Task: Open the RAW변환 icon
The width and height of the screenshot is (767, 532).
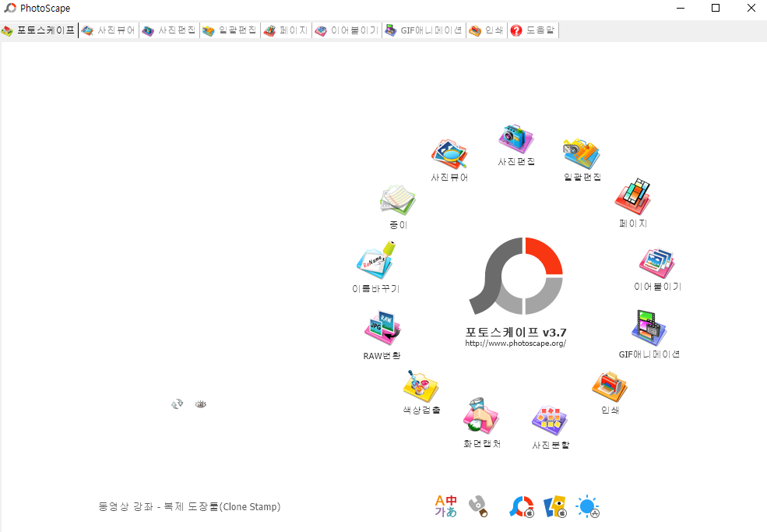Action: coord(382,328)
